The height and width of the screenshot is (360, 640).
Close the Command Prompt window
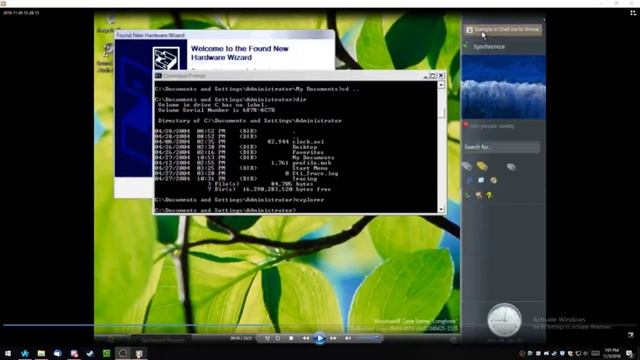(x=441, y=76)
